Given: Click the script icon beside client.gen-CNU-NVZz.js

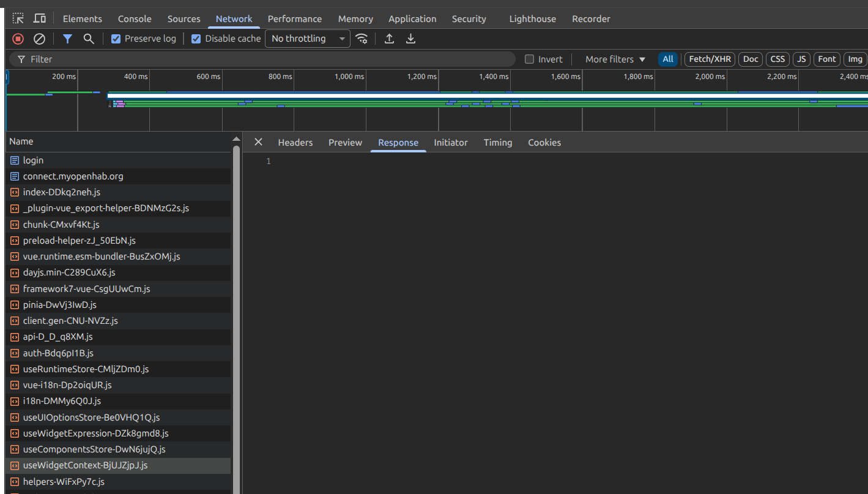Looking at the screenshot, I should pyautogui.click(x=15, y=321).
